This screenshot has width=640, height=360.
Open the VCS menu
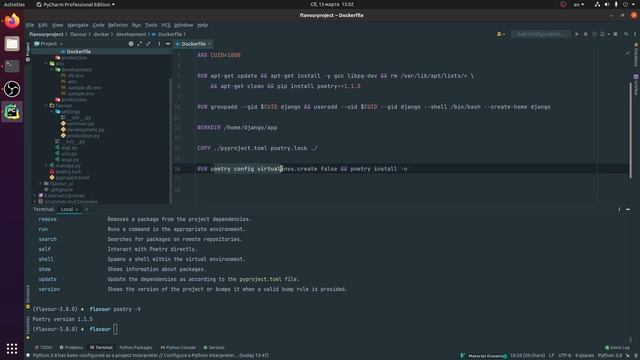tap(166, 25)
